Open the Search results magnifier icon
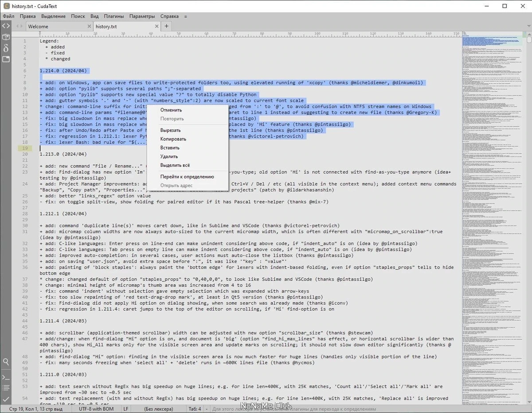532x413 pixels. tap(6, 362)
